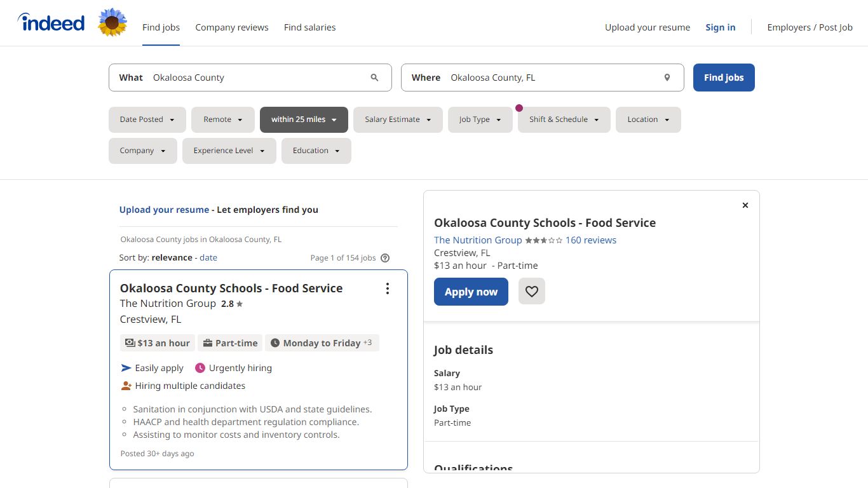Screen dimensions: 868x488
Task: Click the help question mark next to job count
Action: point(384,258)
